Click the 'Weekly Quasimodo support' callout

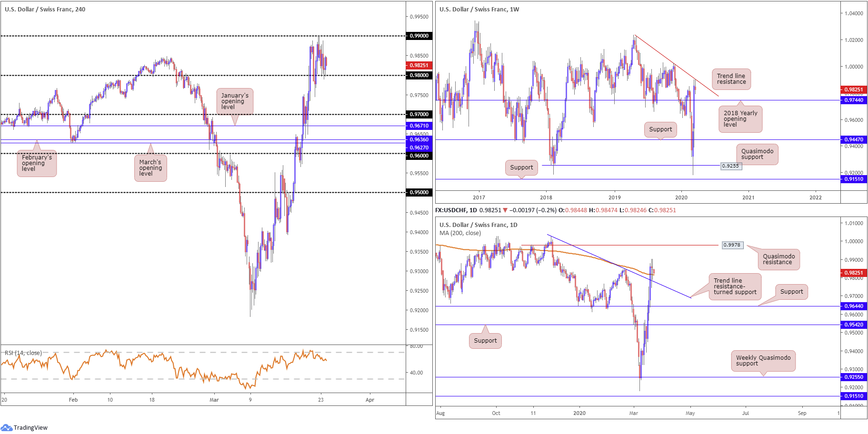763,361
